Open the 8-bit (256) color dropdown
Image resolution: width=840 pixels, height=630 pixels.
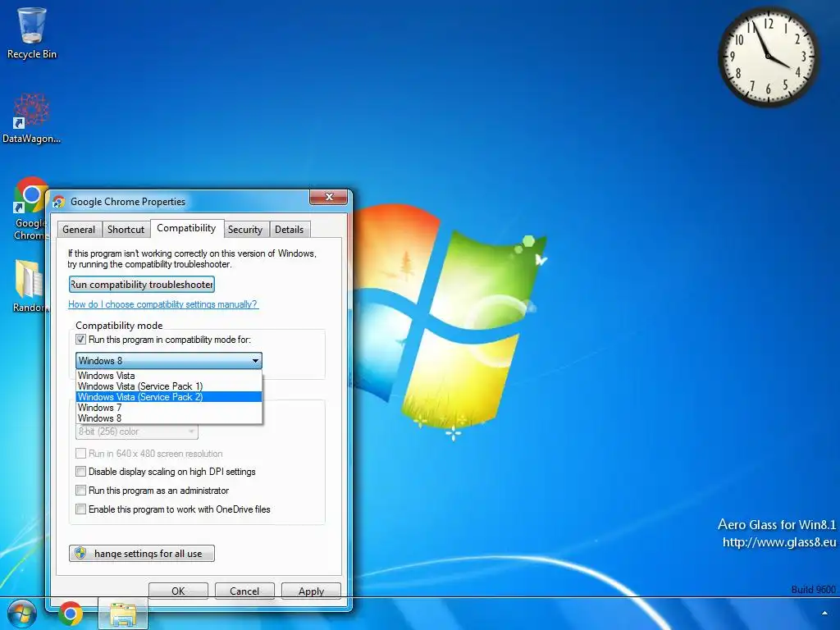point(137,431)
